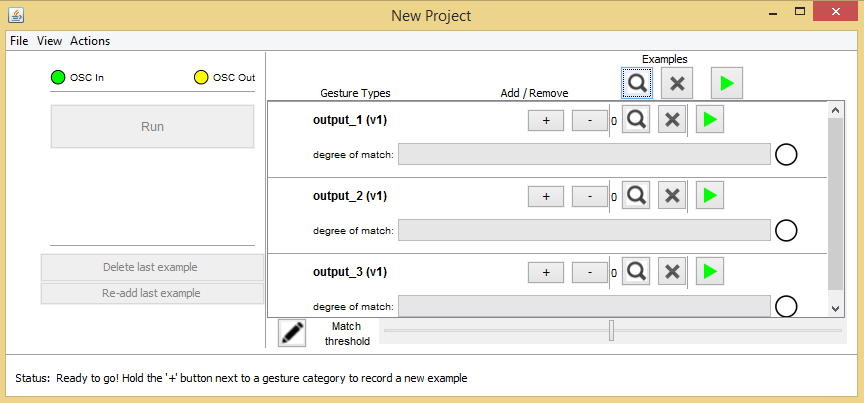Click the Add / Remove column header
Image resolution: width=864 pixels, height=403 pixels.
[x=534, y=93]
